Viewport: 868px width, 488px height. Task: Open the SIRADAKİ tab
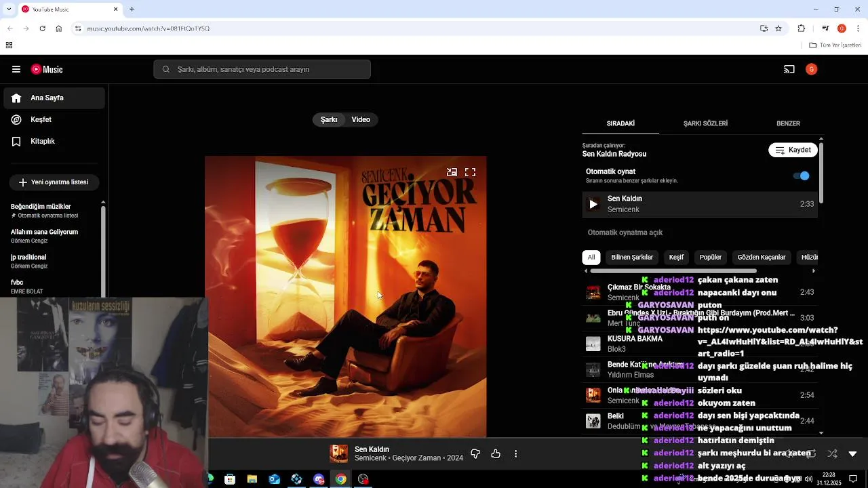[x=620, y=123]
